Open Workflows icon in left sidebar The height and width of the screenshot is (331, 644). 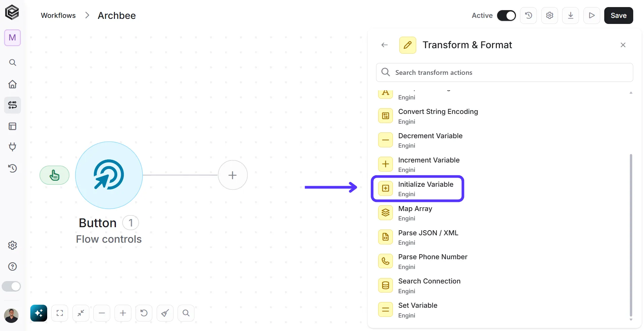click(12, 105)
